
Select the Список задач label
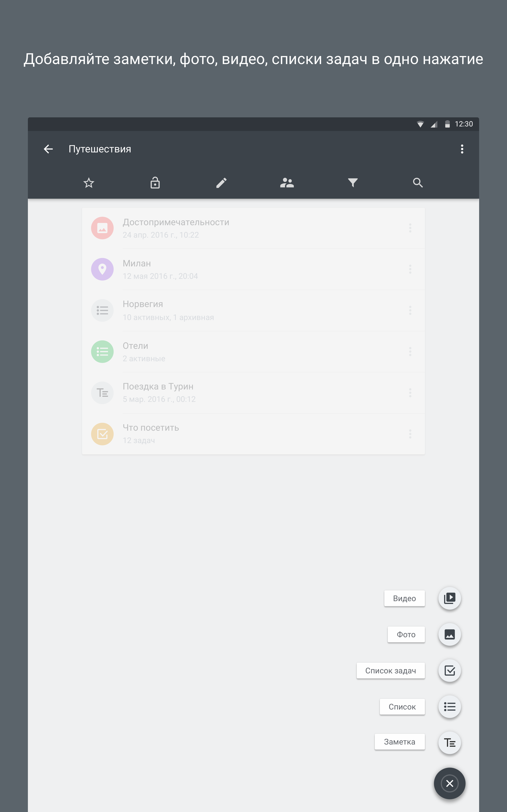(x=391, y=671)
